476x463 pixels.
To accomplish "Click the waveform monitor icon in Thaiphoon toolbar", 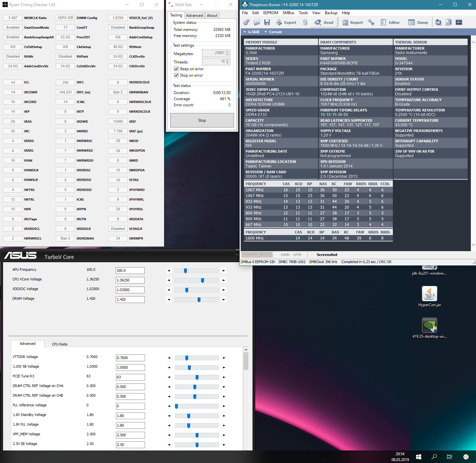I will pos(459,22).
